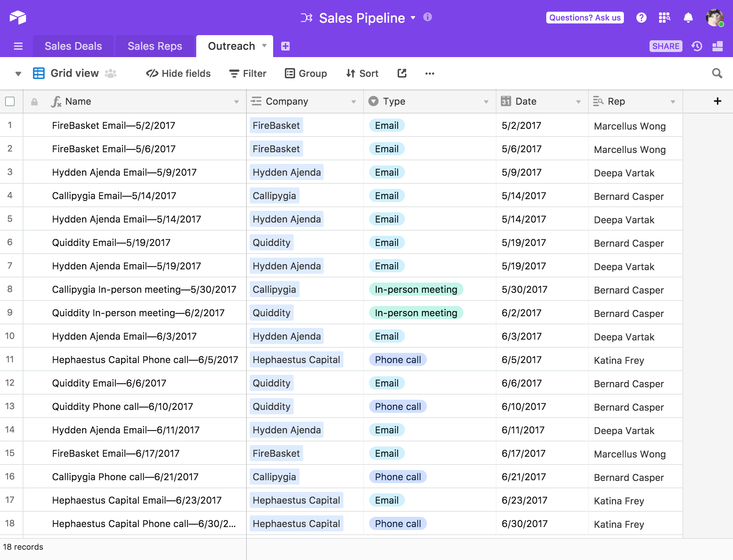The image size is (733, 560).
Task: Toggle the select-all records checkbox
Action: (x=10, y=101)
